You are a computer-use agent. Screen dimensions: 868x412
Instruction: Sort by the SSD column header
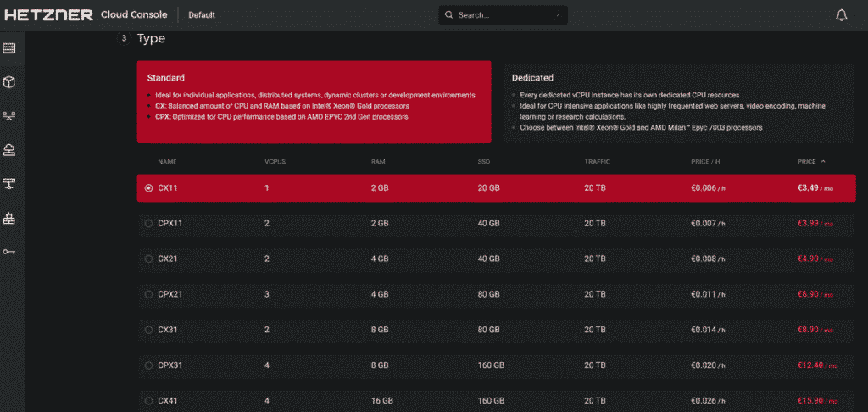coord(484,162)
